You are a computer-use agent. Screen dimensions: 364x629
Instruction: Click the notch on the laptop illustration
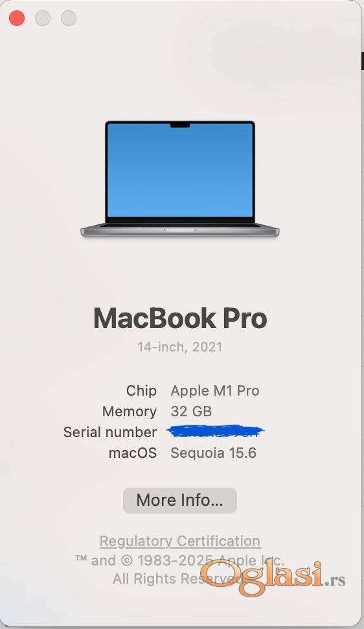(180, 126)
